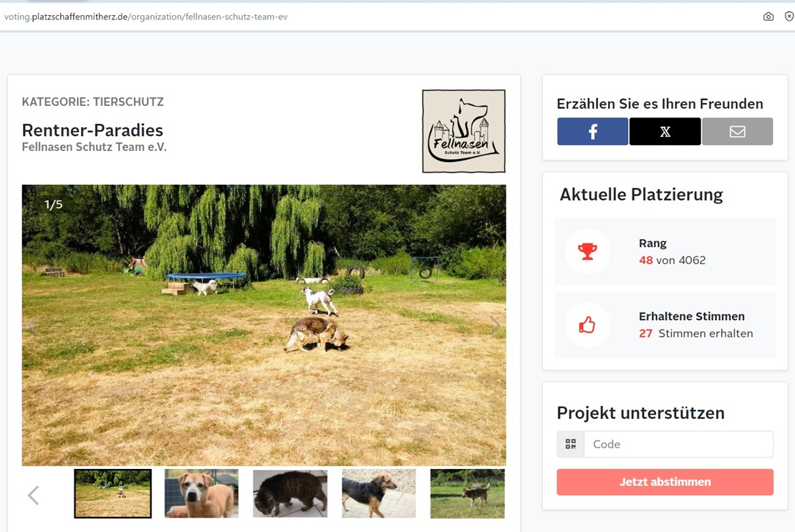Click the QR code icon beside Code field
Viewport: 795px width, 532px height.
pyautogui.click(x=570, y=445)
